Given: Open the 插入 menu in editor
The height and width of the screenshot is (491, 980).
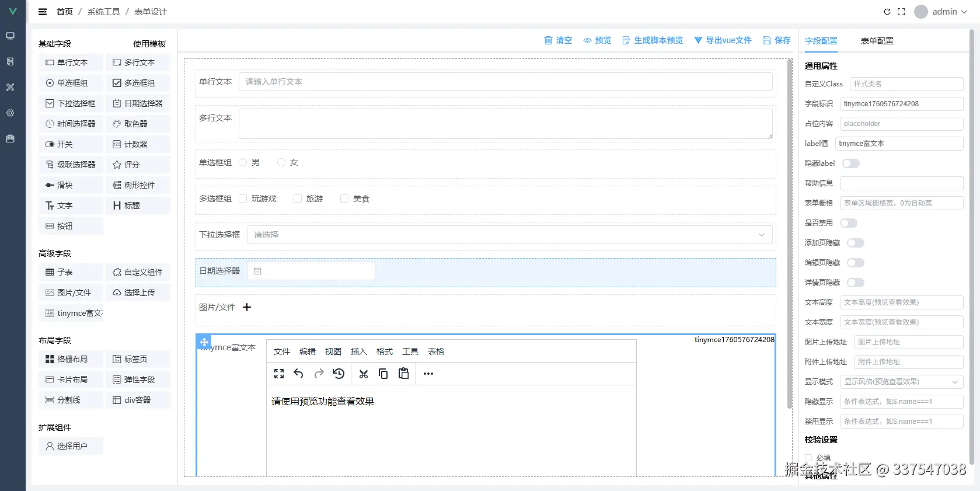Looking at the screenshot, I should (359, 351).
